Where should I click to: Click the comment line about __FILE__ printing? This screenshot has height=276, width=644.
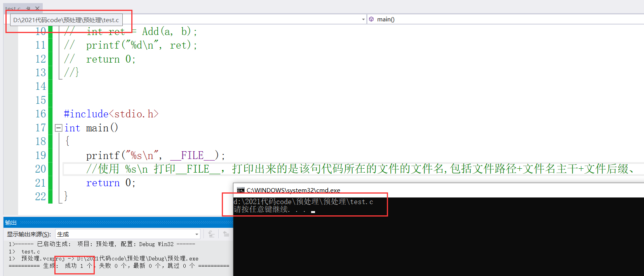tap(360, 169)
